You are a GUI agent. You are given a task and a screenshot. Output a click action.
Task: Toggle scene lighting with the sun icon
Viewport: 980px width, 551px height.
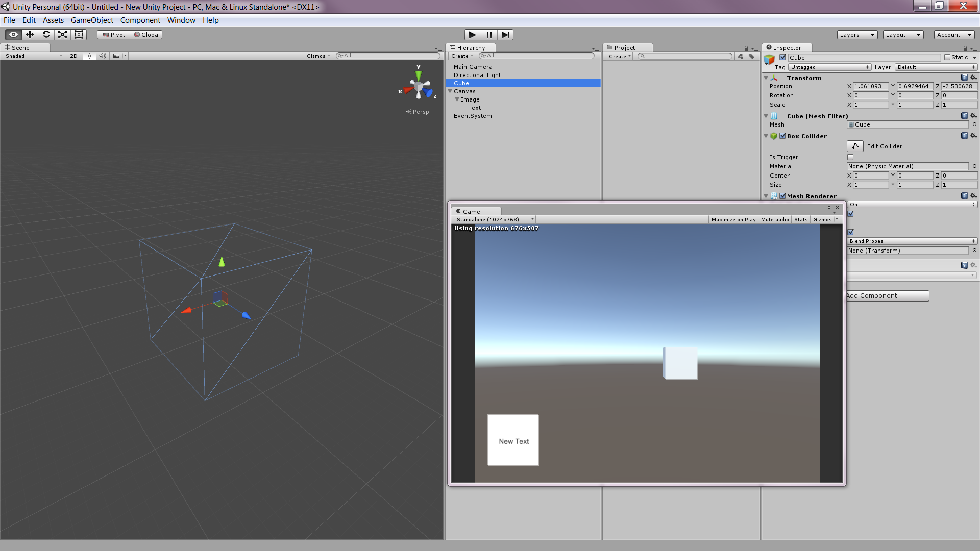(x=89, y=56)
